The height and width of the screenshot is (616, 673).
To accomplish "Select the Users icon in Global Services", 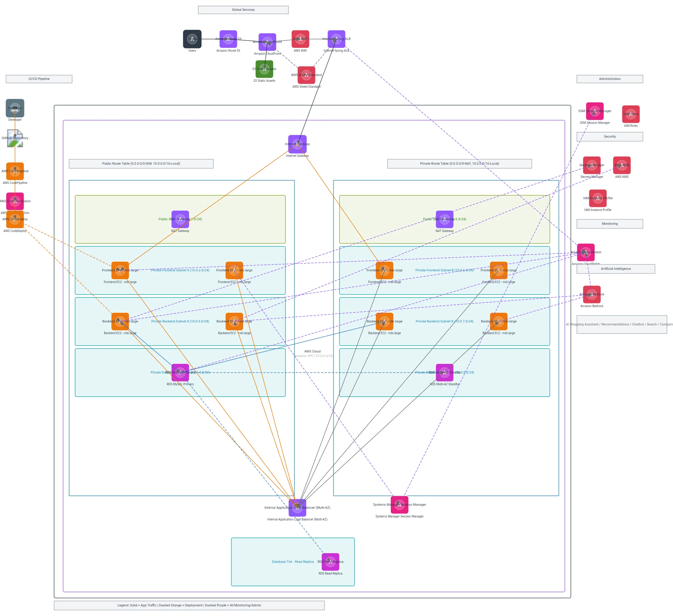I will coord(192,39).
